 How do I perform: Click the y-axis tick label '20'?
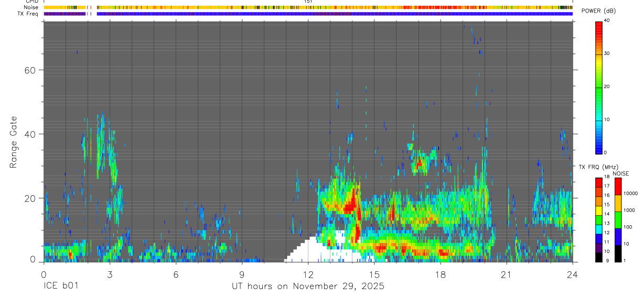(30, 198)
